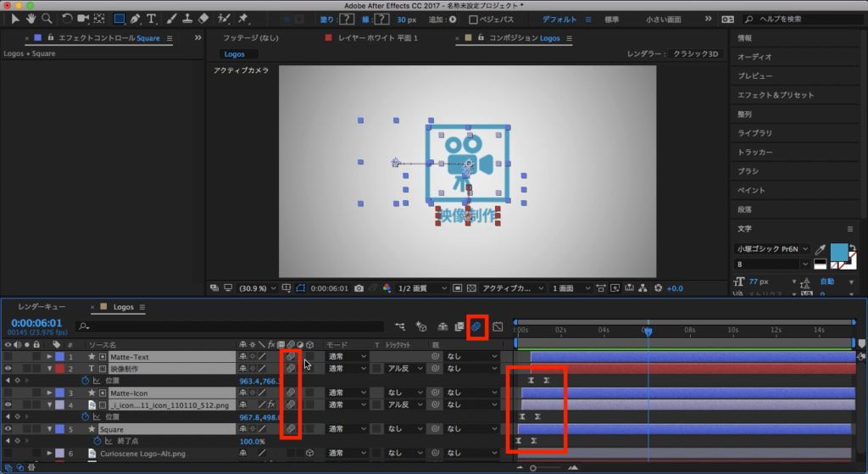
Task: Enable motion blur for the composition timeline
Action: 476,326
